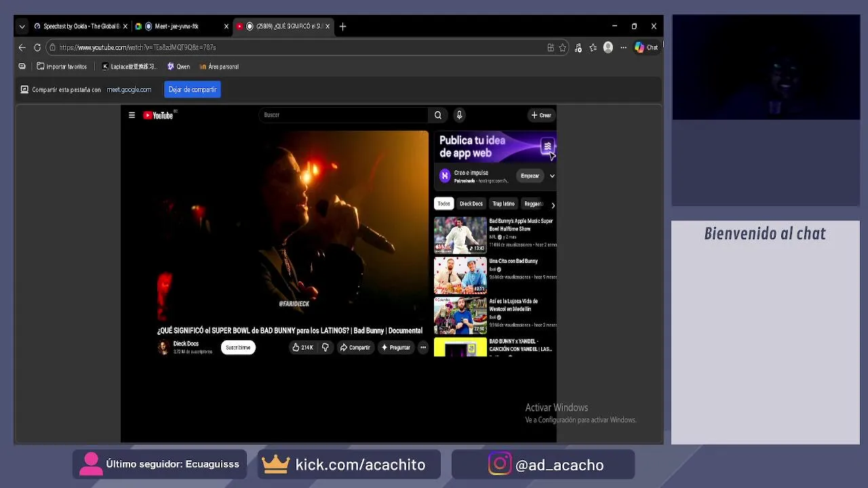Open 'Bad Bunny's Apple Music Super Bowl' title
The height and width of the screenshot is (488, 868).
[521, 225]
